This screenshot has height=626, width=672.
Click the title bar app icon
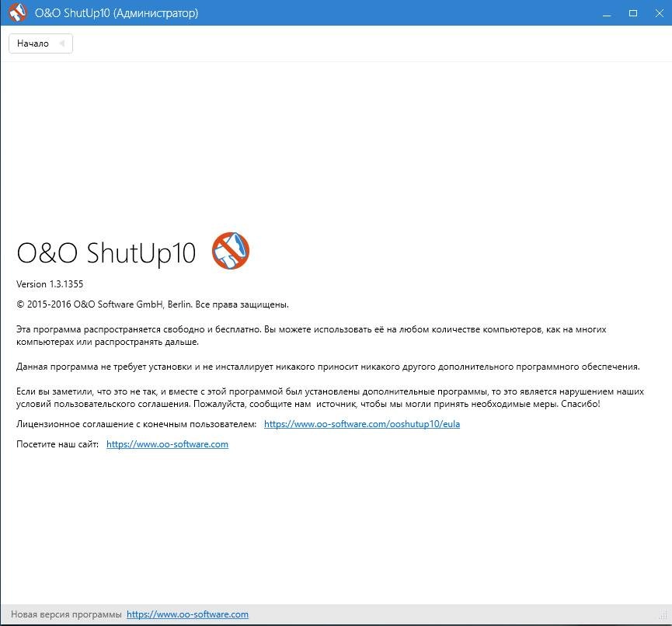tap(18, 12)
